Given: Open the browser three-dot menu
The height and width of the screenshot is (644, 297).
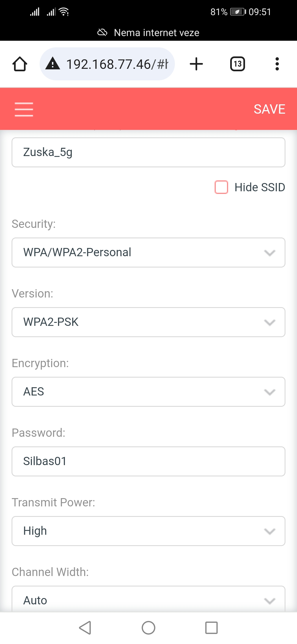Looking at the screenshot, I should (277, 64).
